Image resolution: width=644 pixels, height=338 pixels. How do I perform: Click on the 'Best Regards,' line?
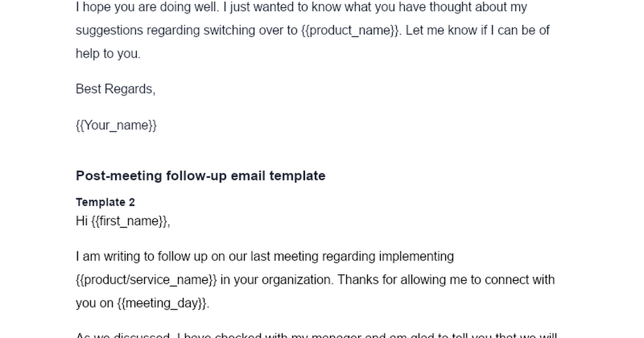pos(115,89)
